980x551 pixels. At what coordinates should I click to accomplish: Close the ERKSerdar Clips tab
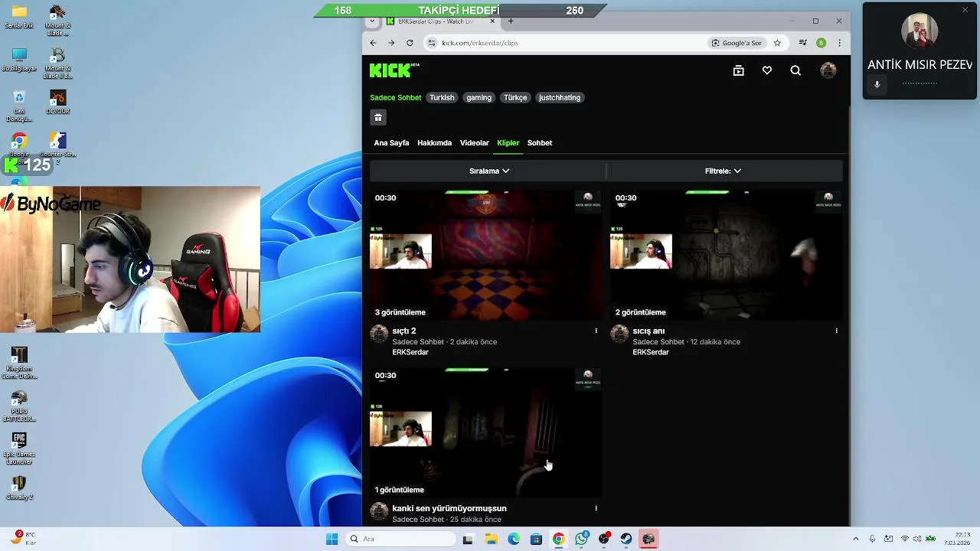(492, 21)
